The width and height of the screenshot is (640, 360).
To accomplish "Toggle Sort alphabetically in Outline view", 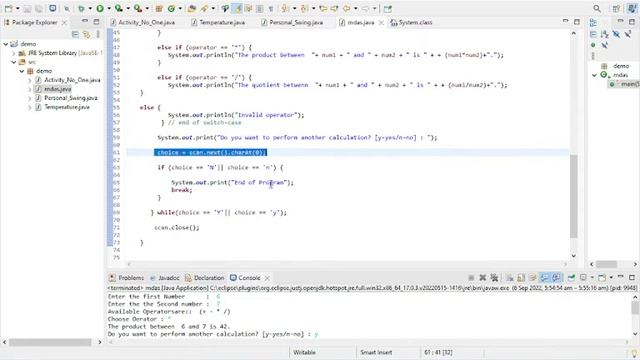I will (604, 35).
